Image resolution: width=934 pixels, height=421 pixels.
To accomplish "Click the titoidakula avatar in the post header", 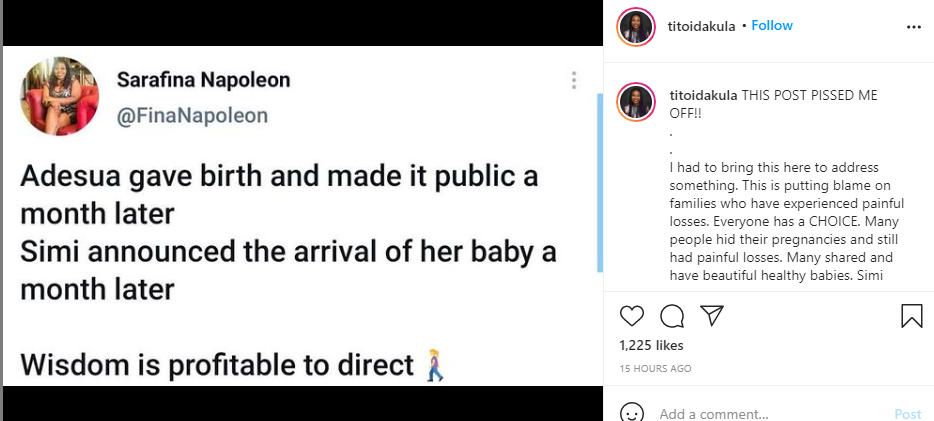I will 636,26.
